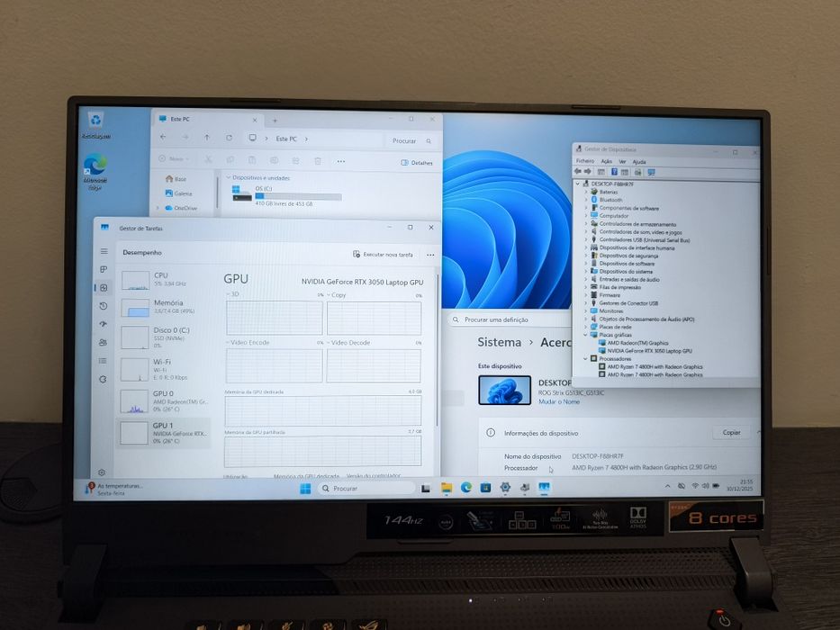
Task: Open Task Manager settings gear icon
Action: point(102,472)
